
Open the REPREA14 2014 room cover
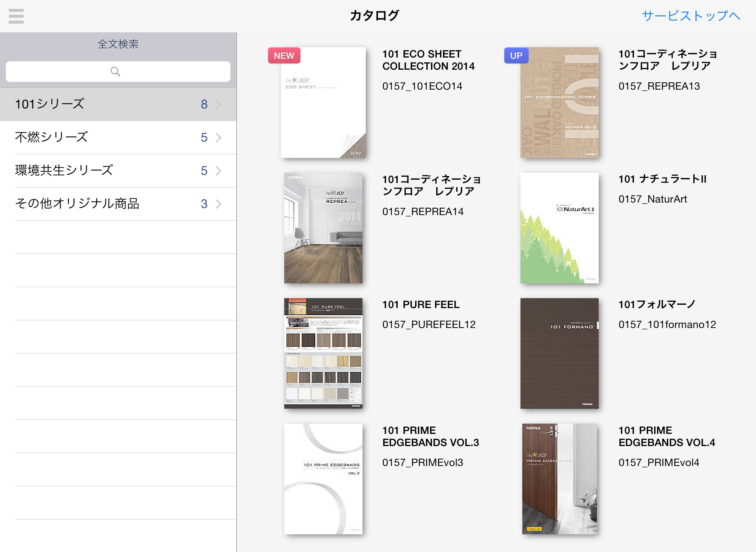pos(323,228)
